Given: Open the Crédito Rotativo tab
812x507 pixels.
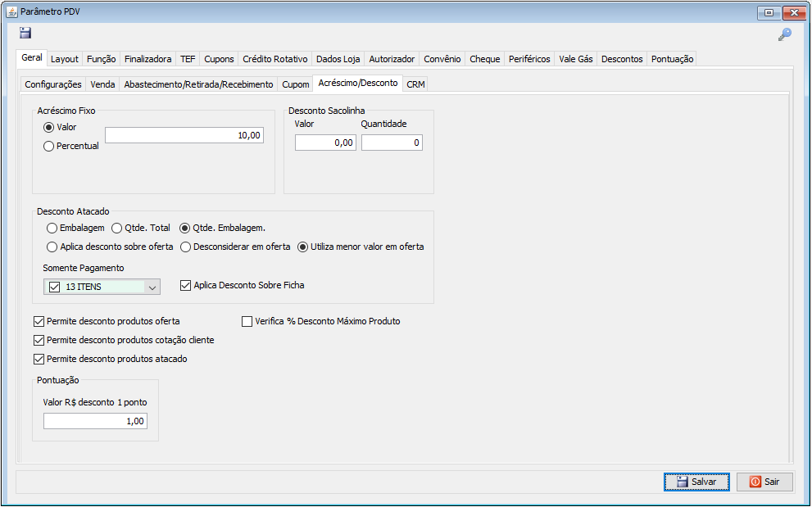Looking at the screenshot, I should [x=275, y=59].
